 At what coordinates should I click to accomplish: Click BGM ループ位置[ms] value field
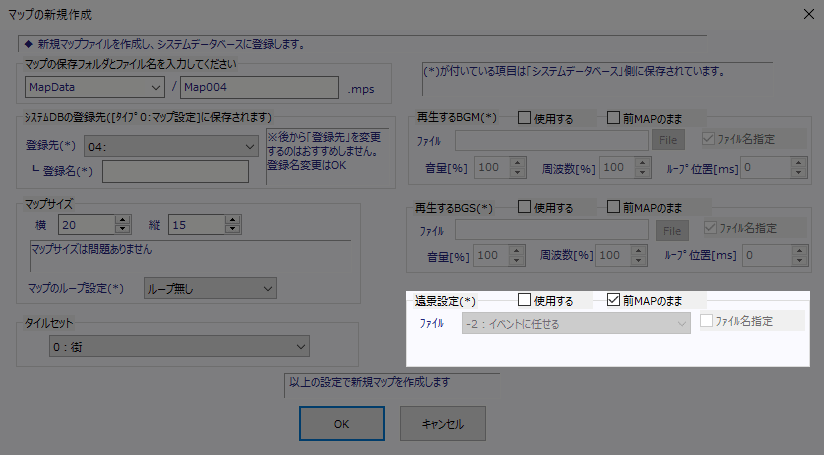point(766,168)
